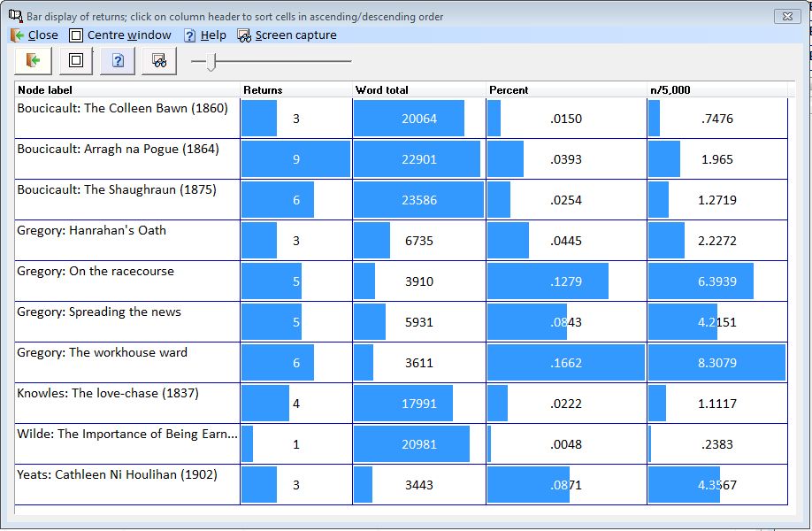Image resolution: width=812 pixels, height=531 pixels.
Task: Click word total cell 5931
Action: pyautogui.click(x=419, y=322)
